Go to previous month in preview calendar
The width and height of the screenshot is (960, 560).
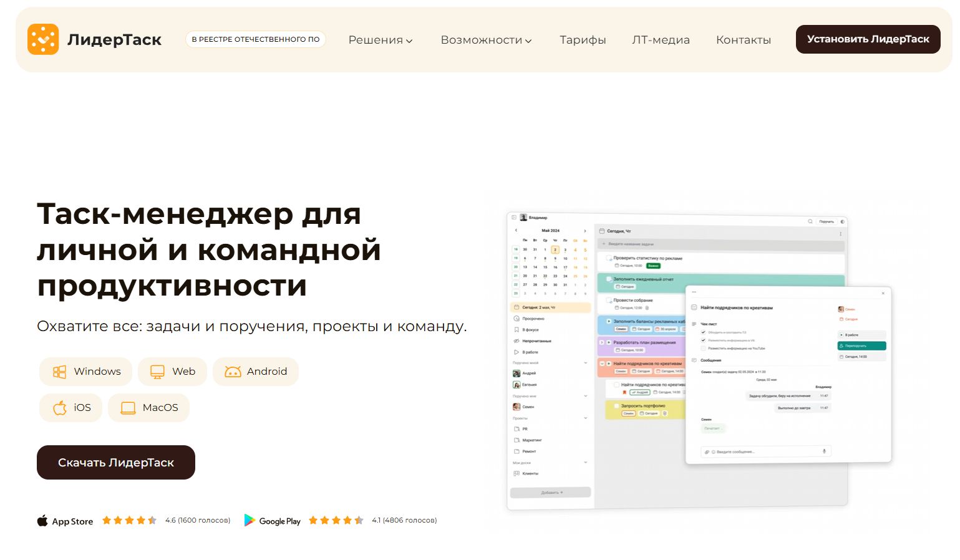pos(516,231)
